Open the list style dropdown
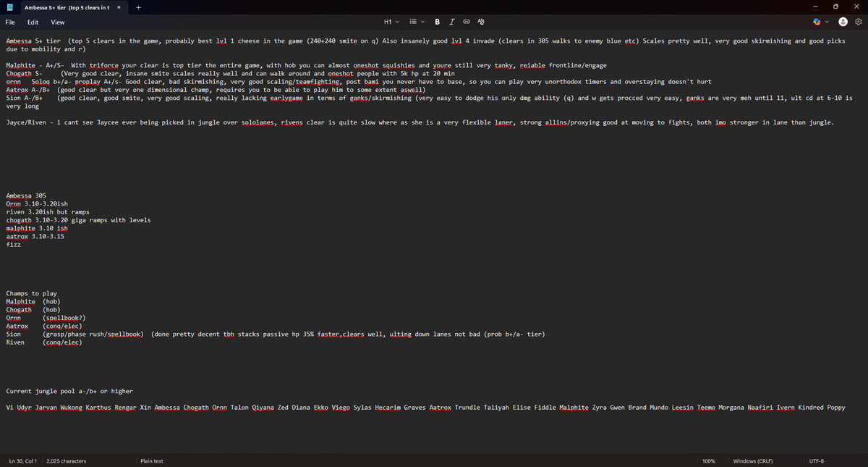 [418, 22]
